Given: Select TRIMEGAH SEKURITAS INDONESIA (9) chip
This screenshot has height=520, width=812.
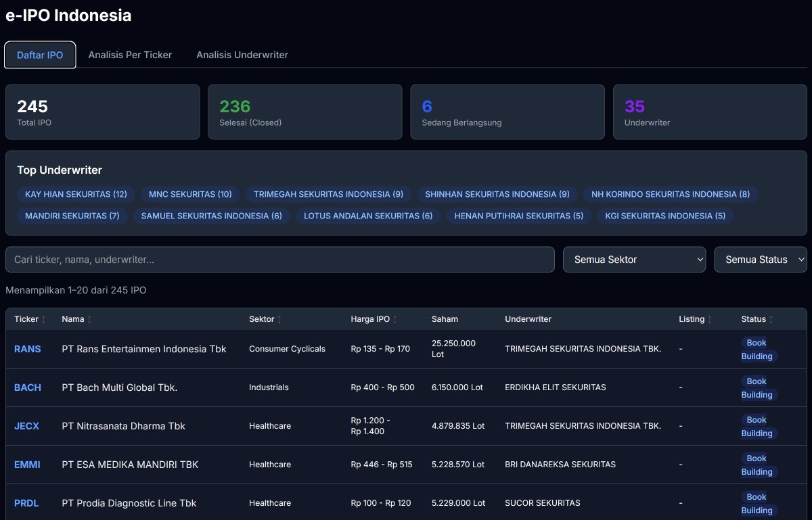Looking at the screenshot, I should 328,194.
